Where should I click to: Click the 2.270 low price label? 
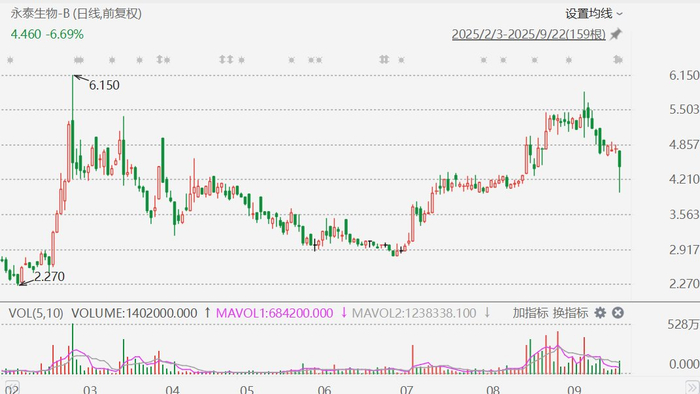point(50,277)
